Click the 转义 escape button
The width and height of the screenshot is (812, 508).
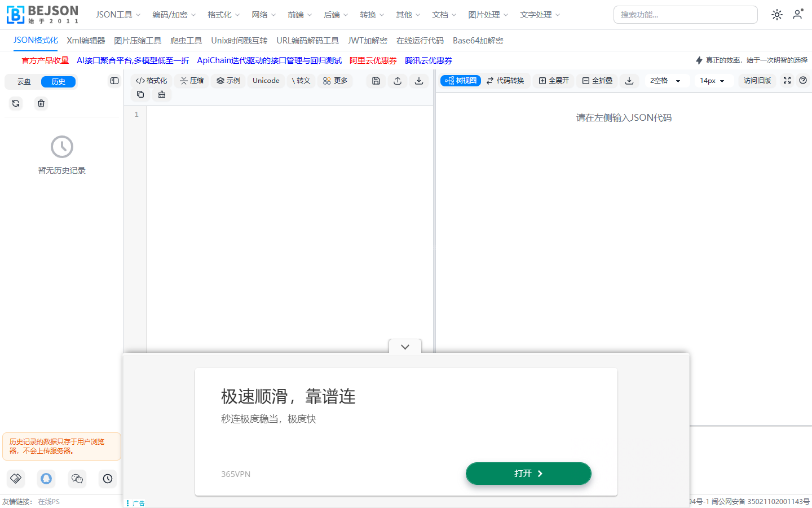(301, 81)
